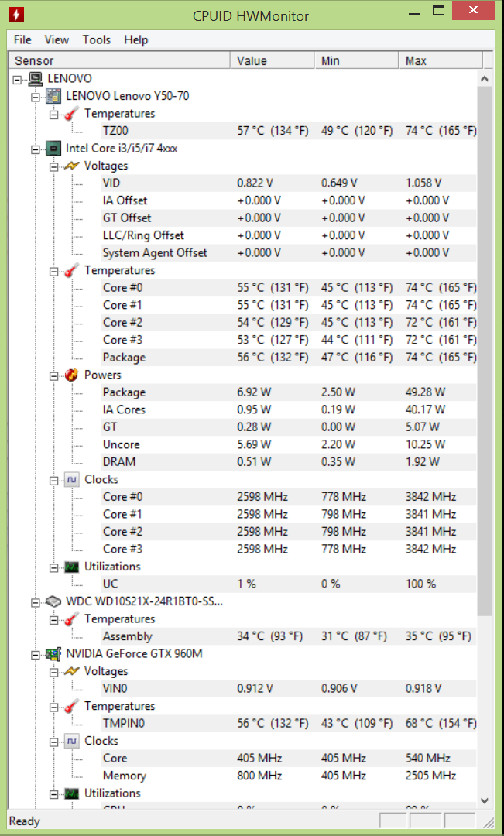Image resolution: width=504 pixels, height=836 pixels.
Task: Click the Ready status bar text
Action: pyautogui.click(x=25, y=821)
